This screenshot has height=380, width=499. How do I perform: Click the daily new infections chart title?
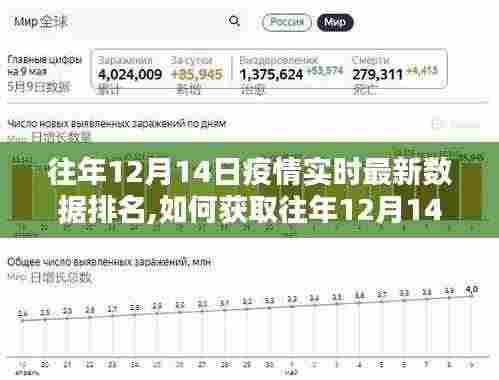click(x=117, y=124)
